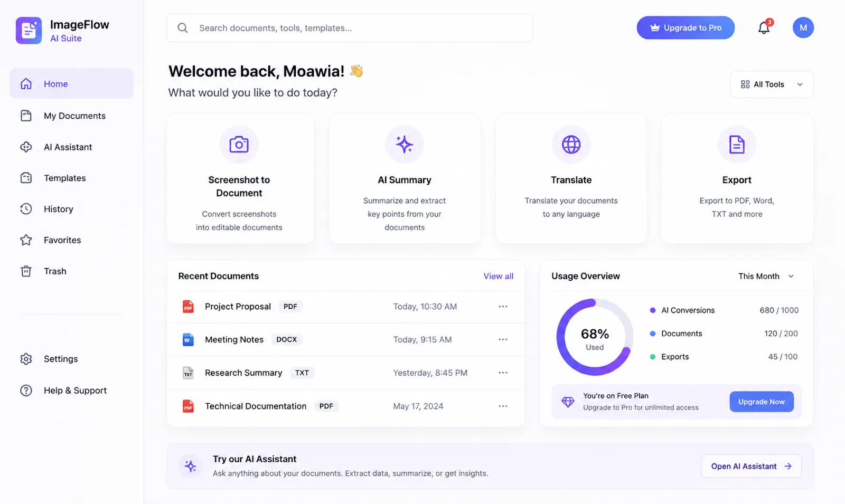The image size is (845, 504).
Task: Click the Upgrade to Pro button
Action: pyautogui.click(x=686, y=28)
